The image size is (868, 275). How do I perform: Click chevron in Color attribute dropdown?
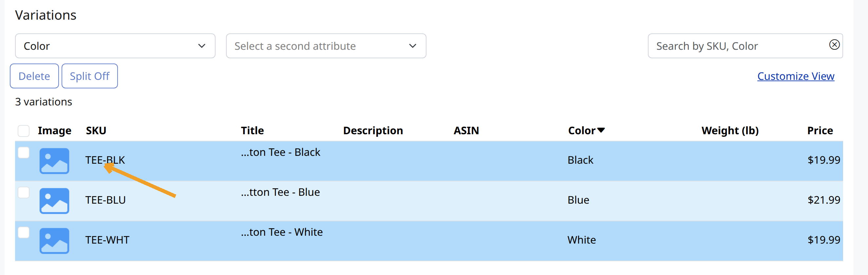point(201,46)
